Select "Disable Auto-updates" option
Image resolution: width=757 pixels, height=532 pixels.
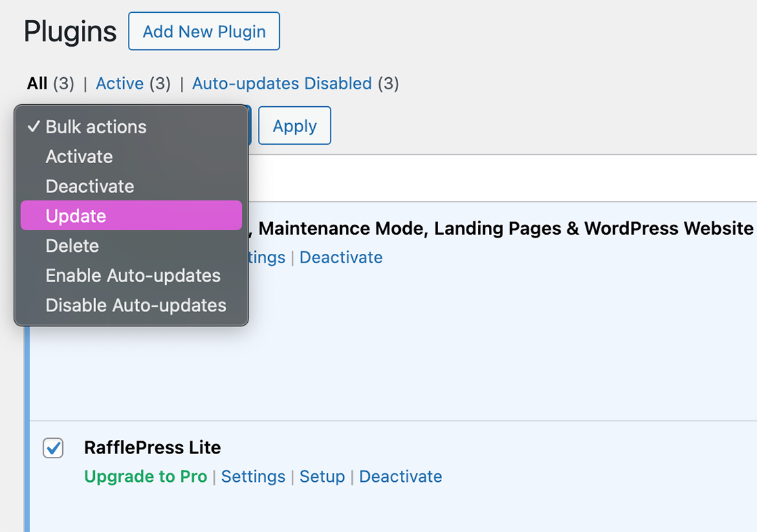coord(135,305)
